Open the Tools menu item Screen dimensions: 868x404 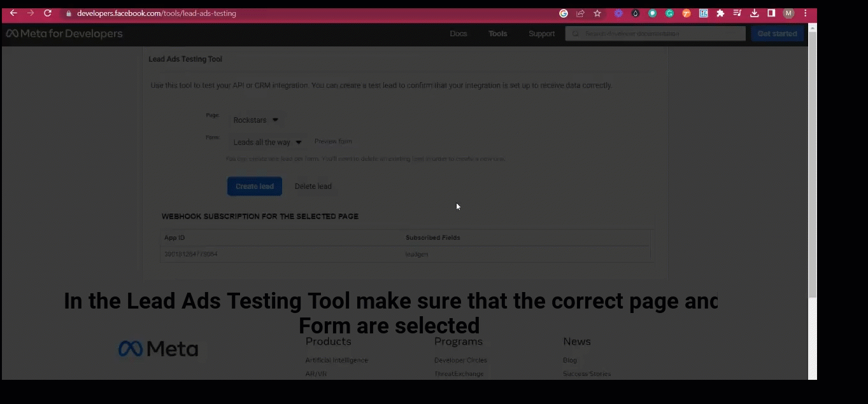click(498, 34)
